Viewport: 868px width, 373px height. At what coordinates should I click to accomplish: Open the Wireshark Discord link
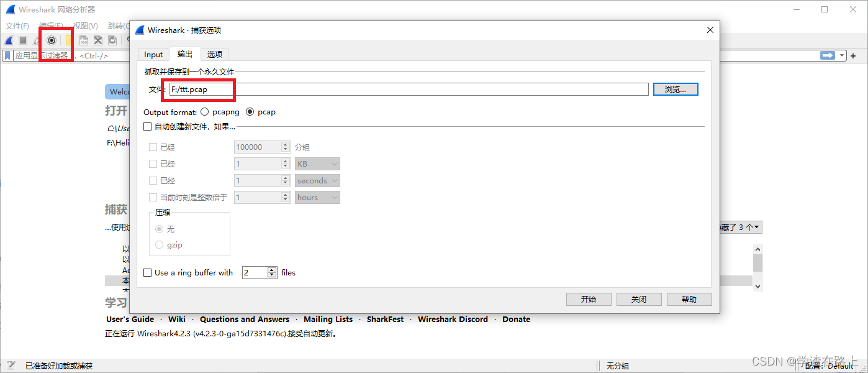(453, 320)
